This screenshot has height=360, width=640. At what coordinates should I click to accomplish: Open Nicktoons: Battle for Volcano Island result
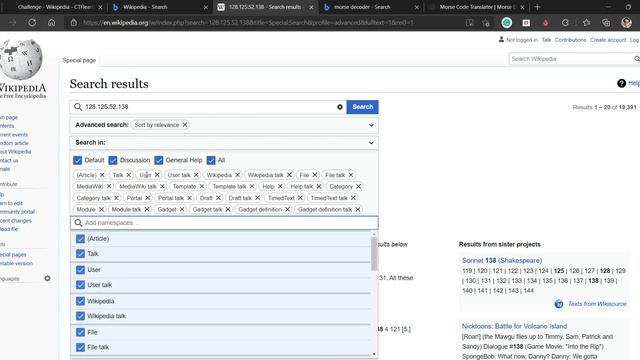(x=514, y=326)
